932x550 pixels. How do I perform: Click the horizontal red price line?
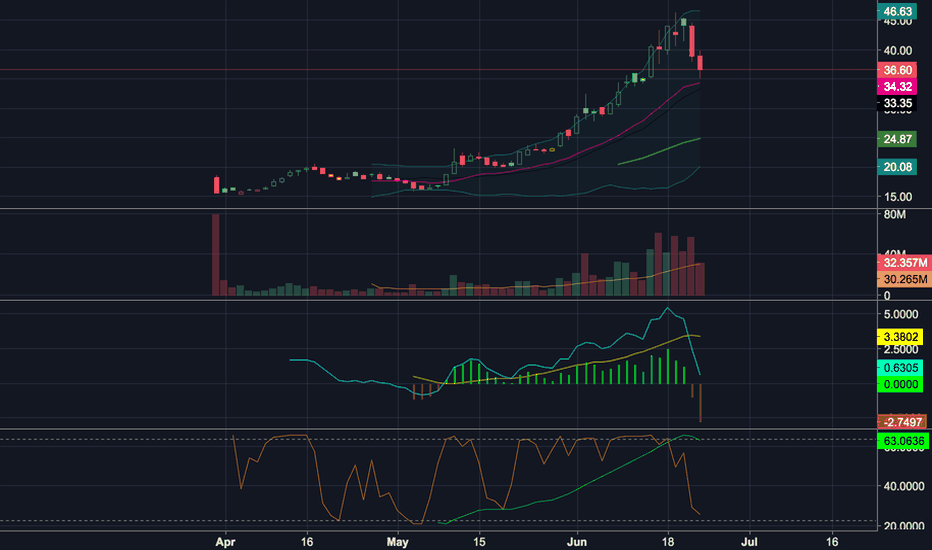point(439,70)
